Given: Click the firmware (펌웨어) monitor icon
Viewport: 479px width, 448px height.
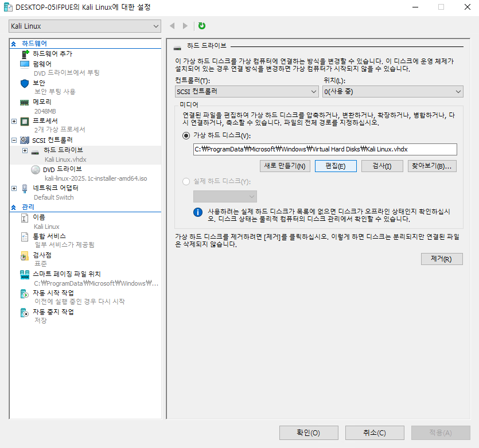Looking at the screenshot, I should pos(25,64).
